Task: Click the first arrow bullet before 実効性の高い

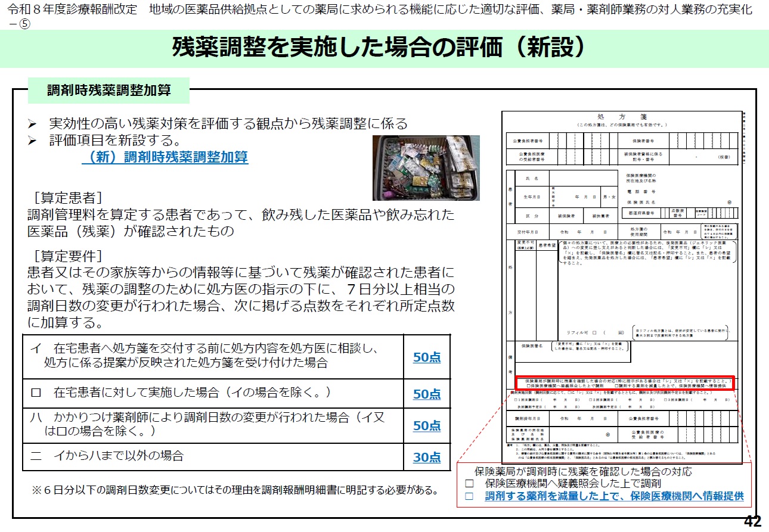Action: click(33, 125)
